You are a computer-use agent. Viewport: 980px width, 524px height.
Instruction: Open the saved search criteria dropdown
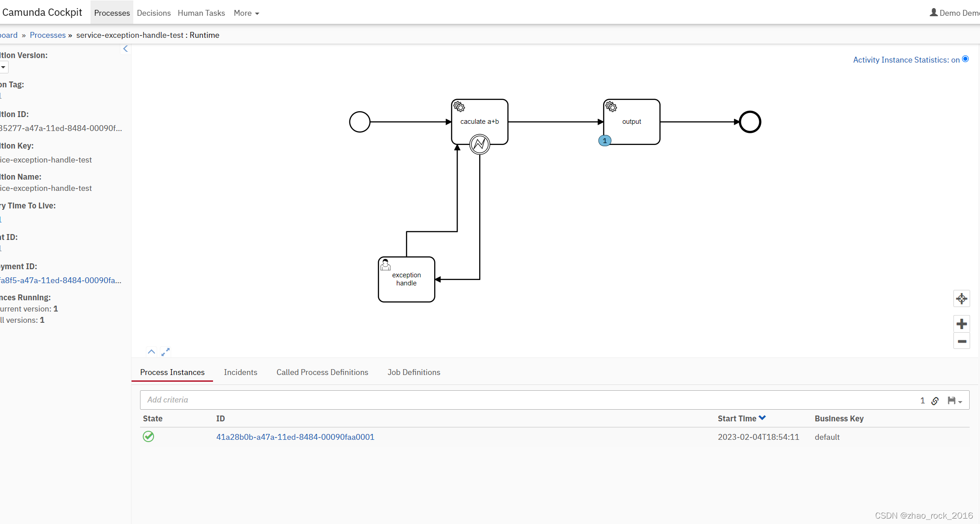955,401
